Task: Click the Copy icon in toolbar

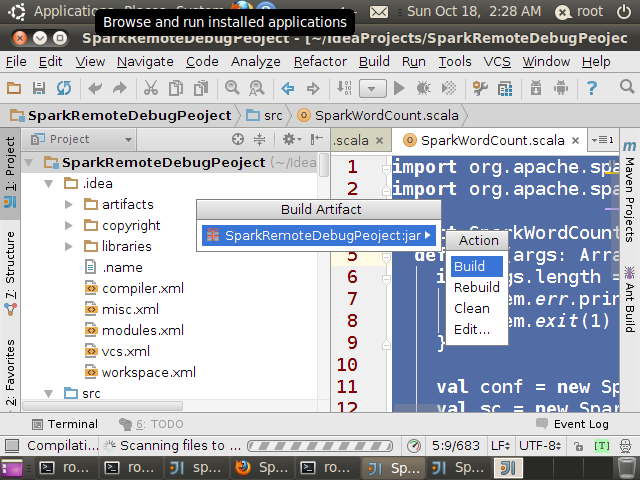Action: 176,88
